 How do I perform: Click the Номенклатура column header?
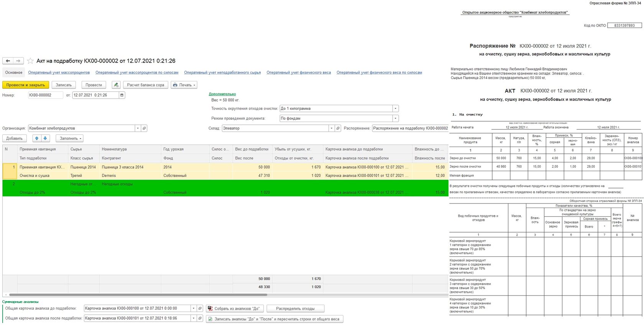pyautogui.click(x=130, y=149)
